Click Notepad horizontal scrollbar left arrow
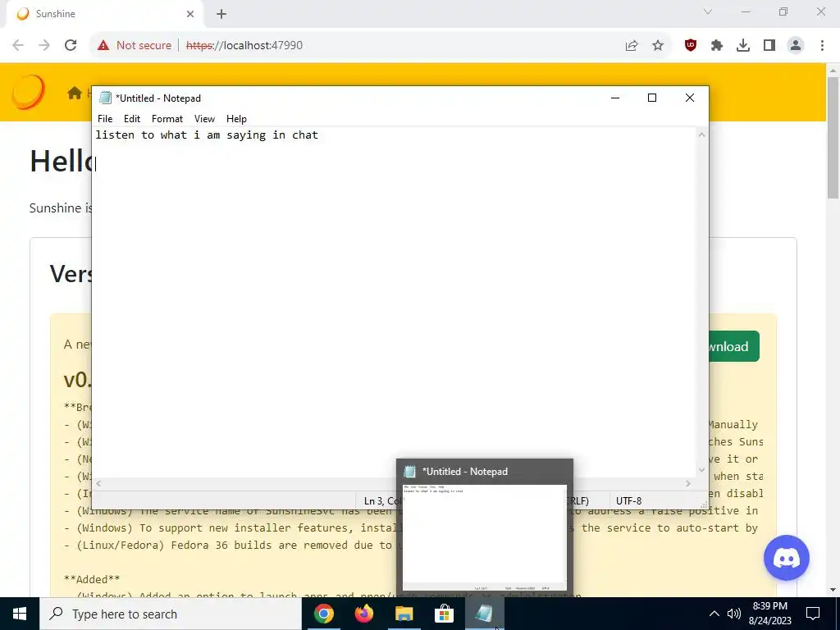The width and height of the screenshot is (840, 630). pos(98,484)
